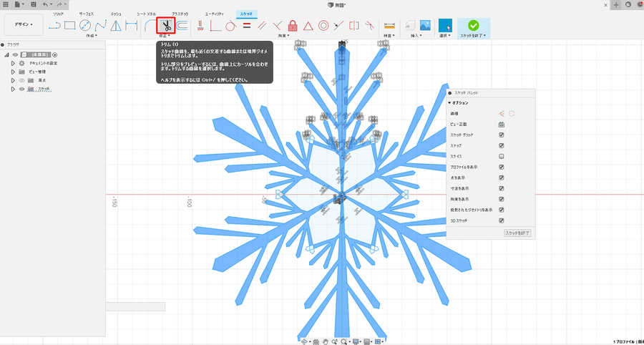Screen dimensions: 644x345
Task: Open the Design (デザイン) workspace dropdown
Action: coord(24,24)
